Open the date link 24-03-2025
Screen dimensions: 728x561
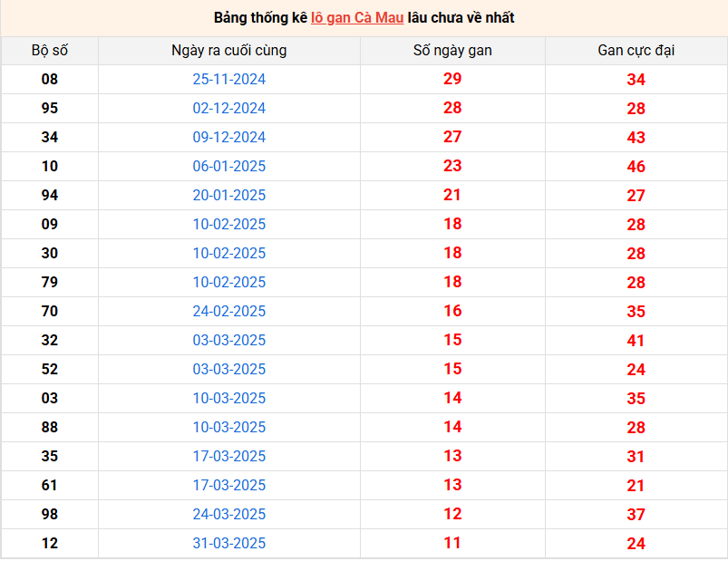click(x=229, y=515)
